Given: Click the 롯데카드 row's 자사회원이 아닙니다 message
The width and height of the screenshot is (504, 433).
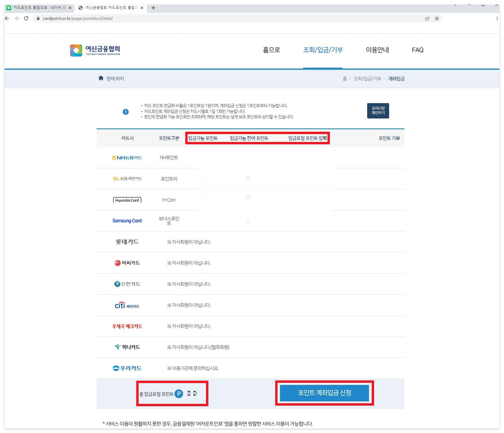Looking at the screenshot, I should tap(189, 242).
